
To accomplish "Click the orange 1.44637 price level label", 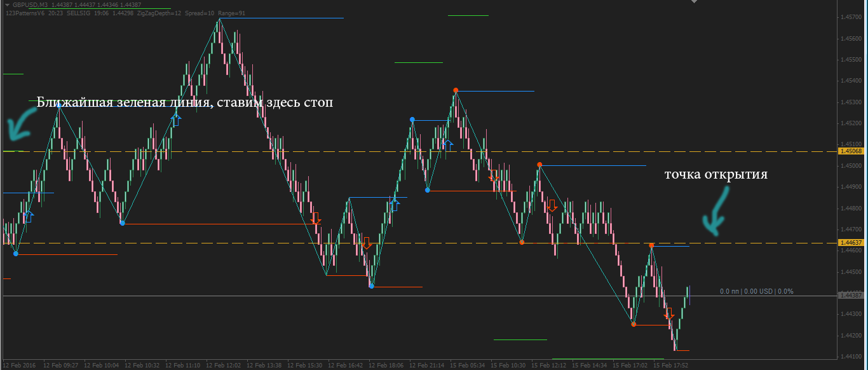I will pos(851,243).
